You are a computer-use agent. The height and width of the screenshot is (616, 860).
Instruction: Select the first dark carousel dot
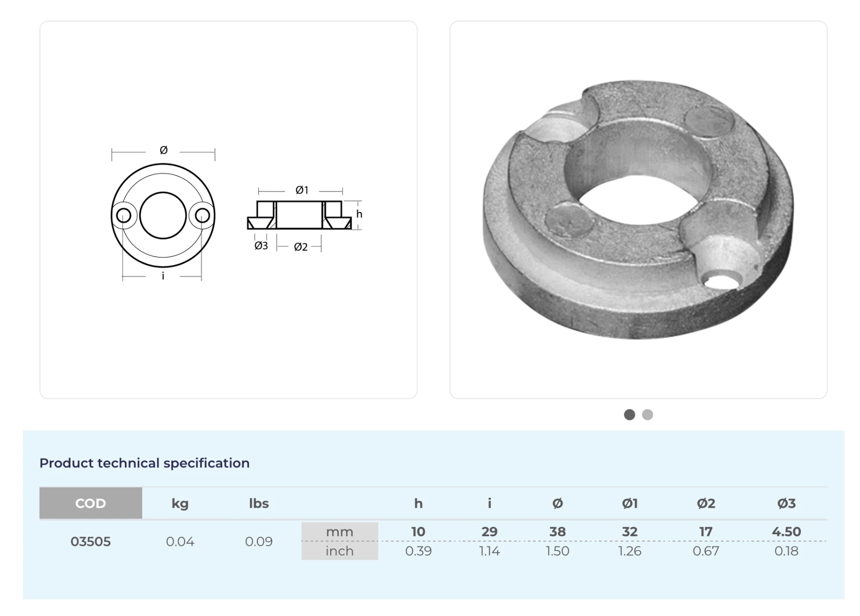(629, 414)
